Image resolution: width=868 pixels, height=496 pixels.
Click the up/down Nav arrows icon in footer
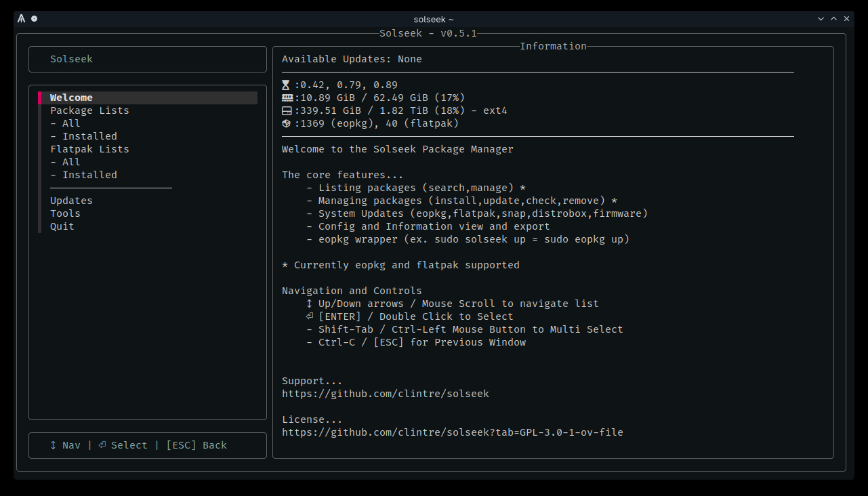53,445
